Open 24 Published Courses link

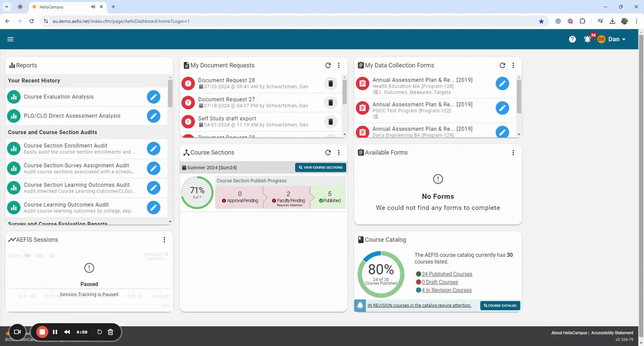pos(447,274)
